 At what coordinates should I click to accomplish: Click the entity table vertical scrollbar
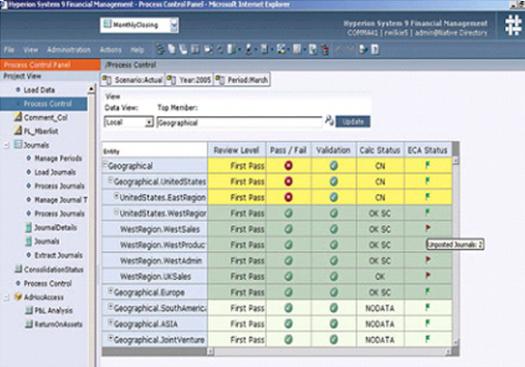tap(456, 251)
